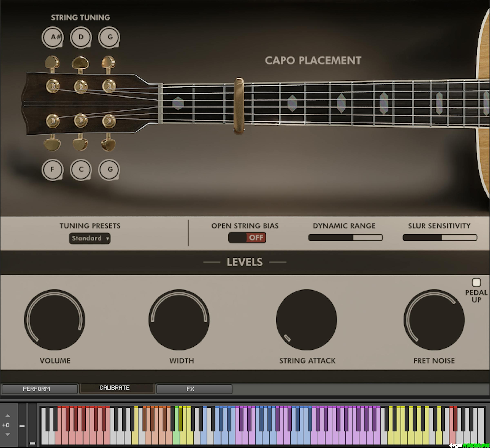The height and width of the screenshot is (448, 490).
Task: Click the gold capo on the fretboard
Action: pos(239,106)
